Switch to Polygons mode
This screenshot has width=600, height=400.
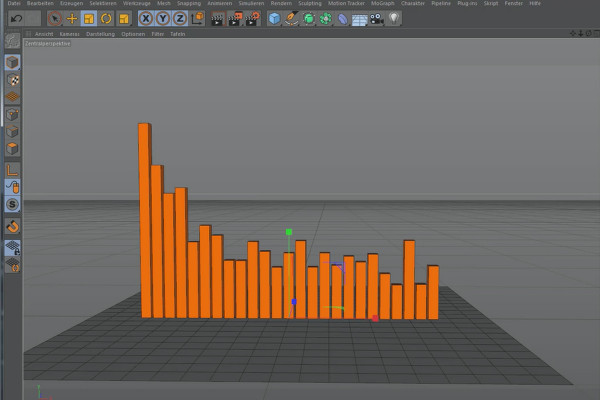pyautogui.click(x=12, y=149)
